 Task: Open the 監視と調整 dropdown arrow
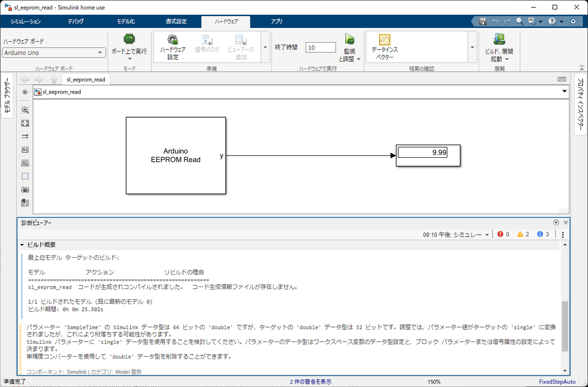click(x=358, y=59)
